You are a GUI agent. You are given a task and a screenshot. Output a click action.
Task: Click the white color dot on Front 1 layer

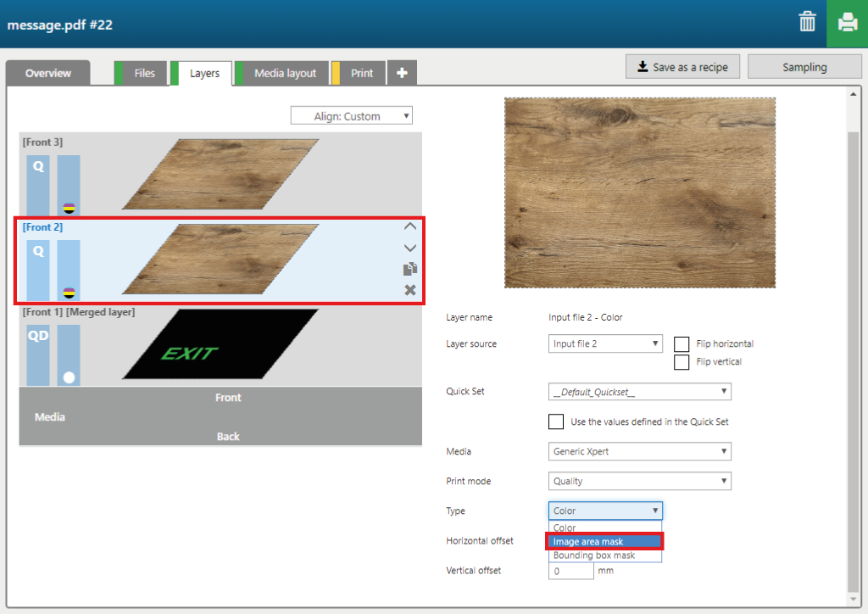coord(69,377)
